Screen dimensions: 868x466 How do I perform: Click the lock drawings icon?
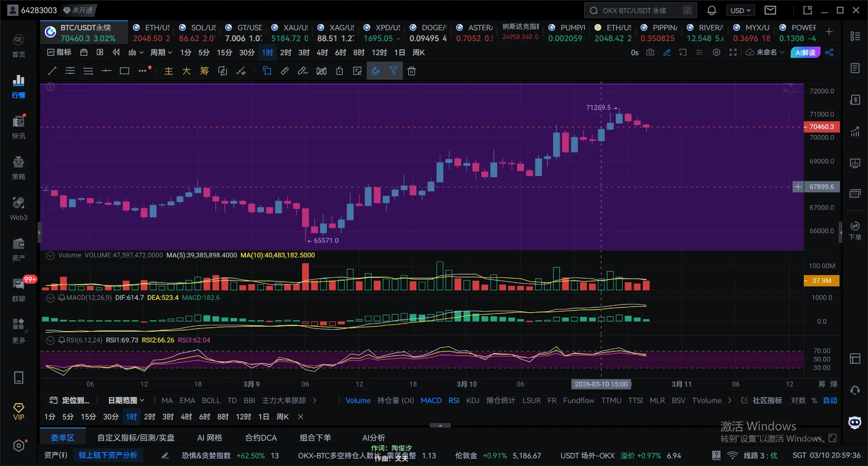[x=340, y=71]
